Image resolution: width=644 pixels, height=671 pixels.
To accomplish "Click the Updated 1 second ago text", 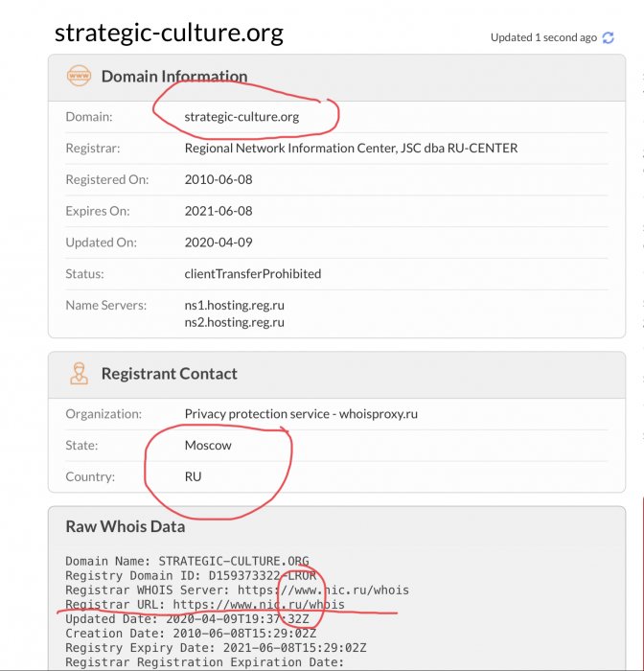I will (x=543, y=37).
